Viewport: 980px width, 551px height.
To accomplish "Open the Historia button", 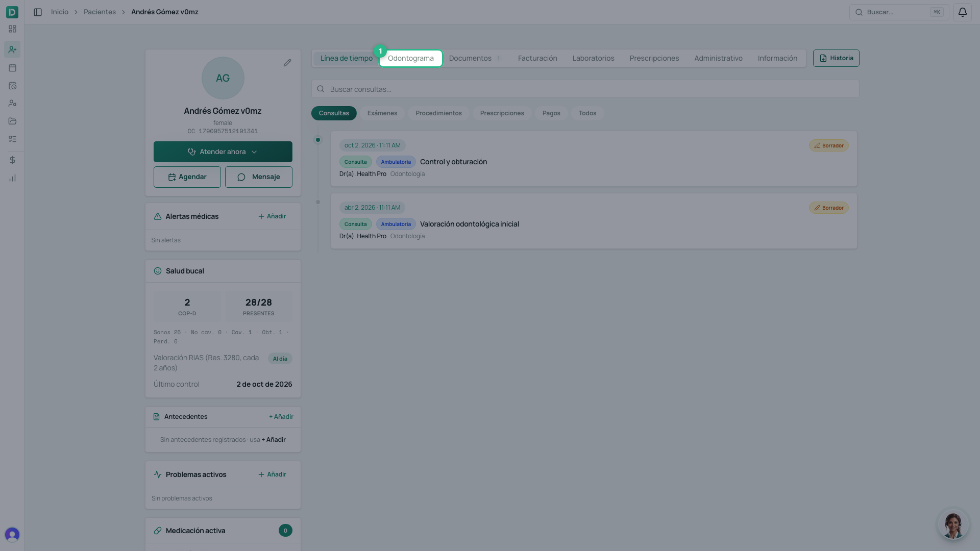I will point(836,58).
